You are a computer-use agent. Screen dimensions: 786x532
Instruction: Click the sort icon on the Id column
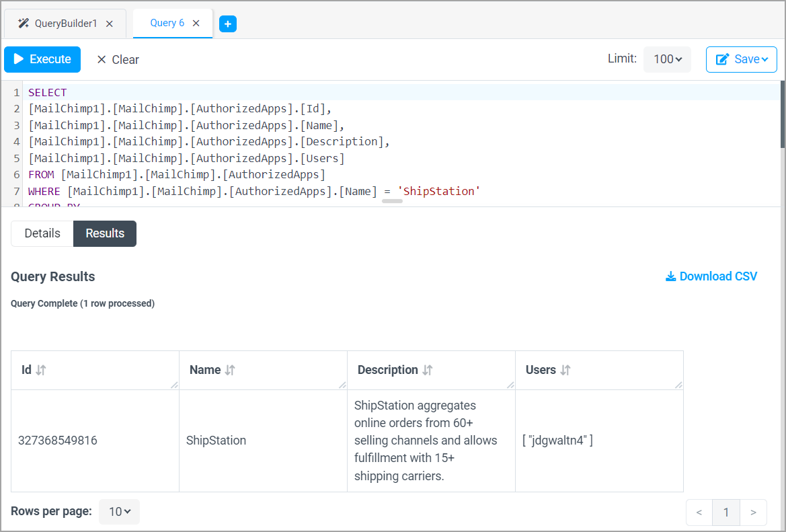40,370
